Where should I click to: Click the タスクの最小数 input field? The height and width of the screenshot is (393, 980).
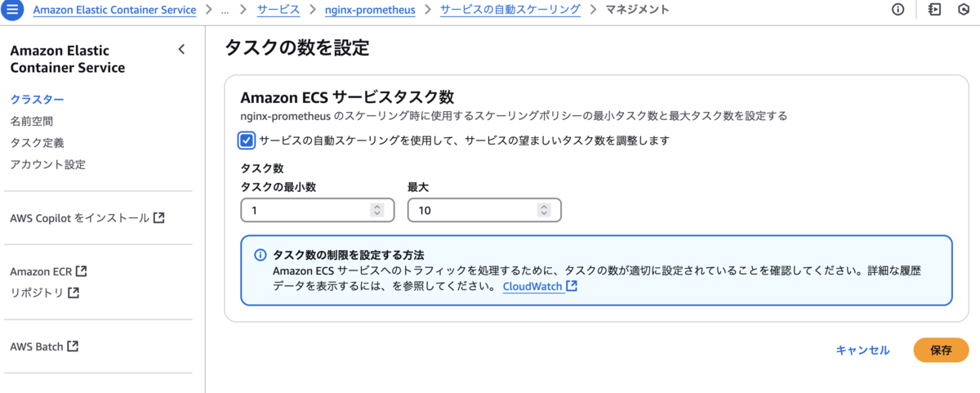point(318,211)
